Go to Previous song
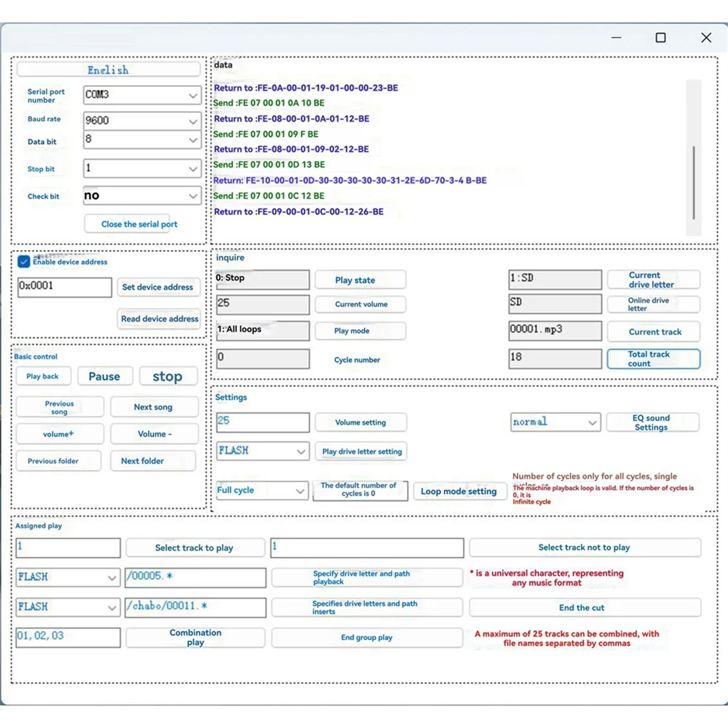This screenshot has height=728, width=728. (x=59, y=407)
